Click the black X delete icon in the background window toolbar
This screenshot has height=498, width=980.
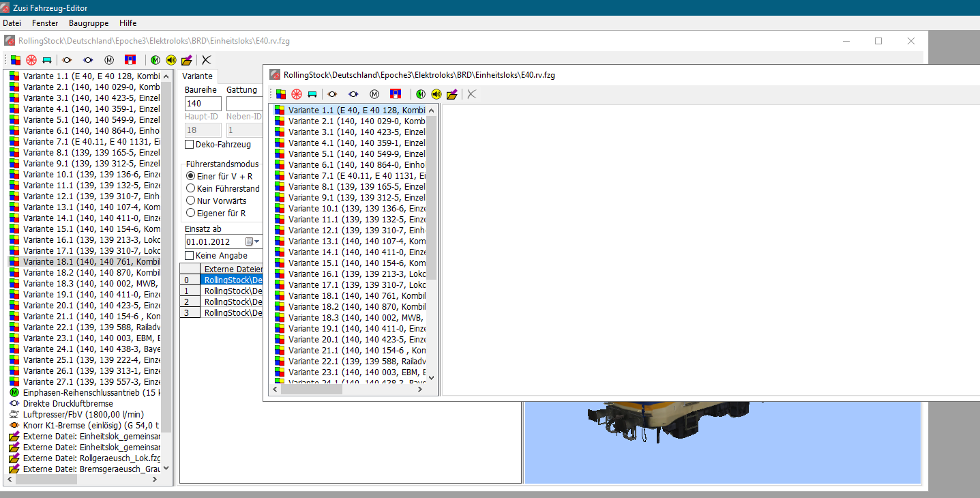click(206, 60)
